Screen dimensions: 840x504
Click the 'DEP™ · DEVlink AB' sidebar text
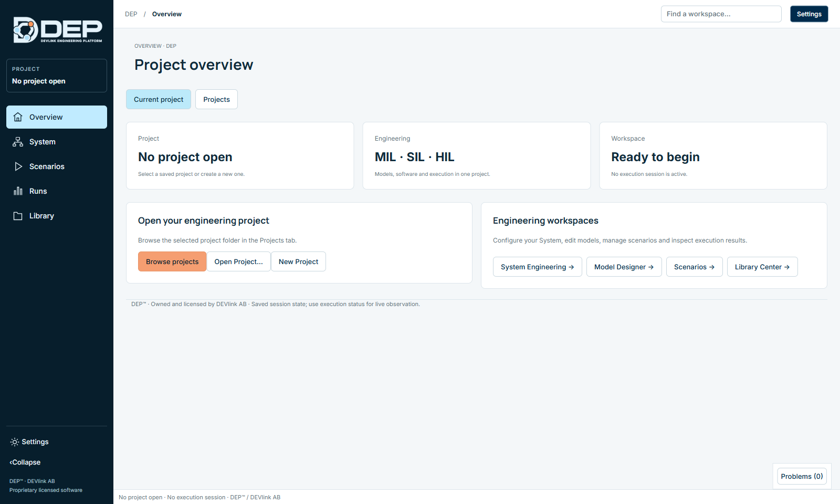32,481
